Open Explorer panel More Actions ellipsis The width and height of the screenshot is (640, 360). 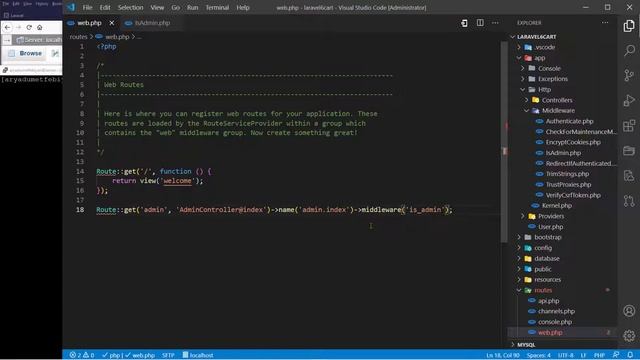point(605,23)
